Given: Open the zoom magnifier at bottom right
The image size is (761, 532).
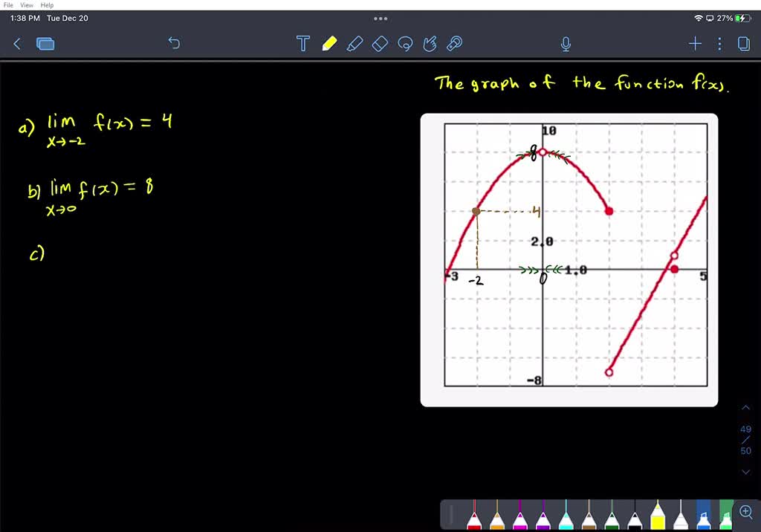Looking at the screenshot, I should [x=745, y=511].
